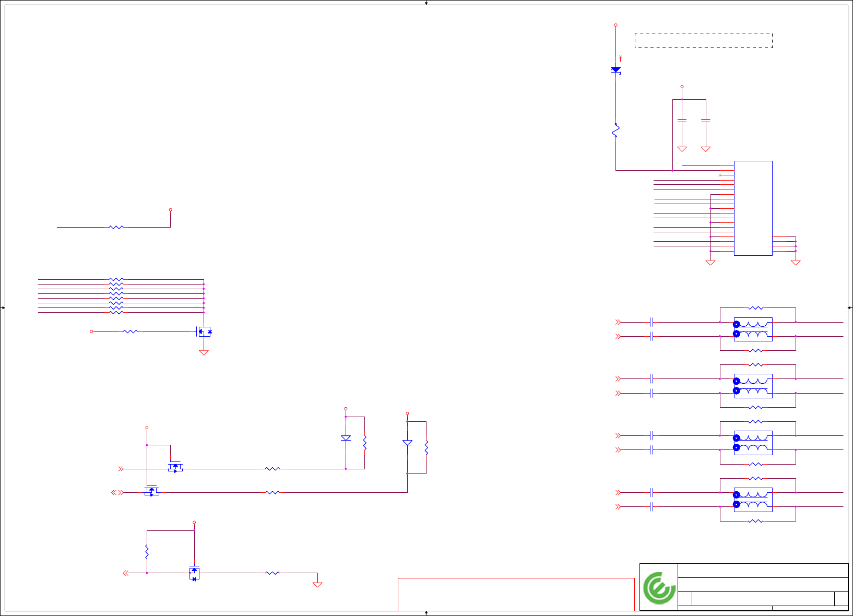The width and height of the screenshot is (853, 616).
Task: Click the topmost red input port arrow by the chokes
Action: (618, 322)
